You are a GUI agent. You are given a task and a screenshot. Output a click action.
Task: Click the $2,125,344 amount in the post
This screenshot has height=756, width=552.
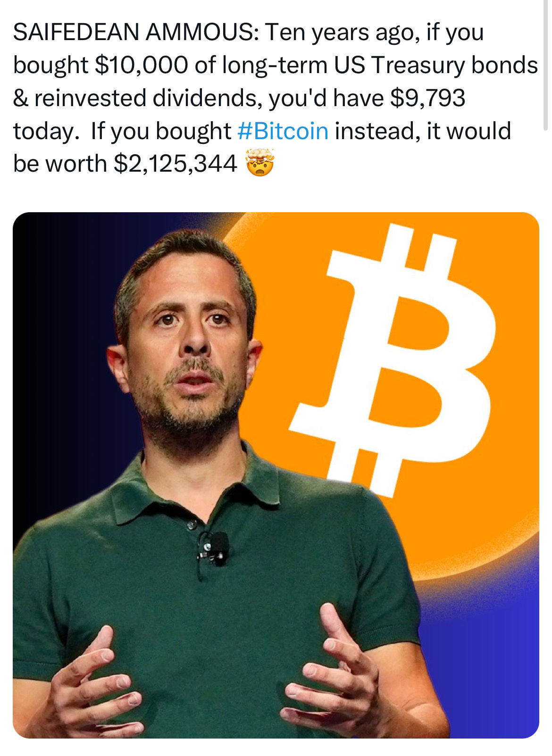(175, 164)
